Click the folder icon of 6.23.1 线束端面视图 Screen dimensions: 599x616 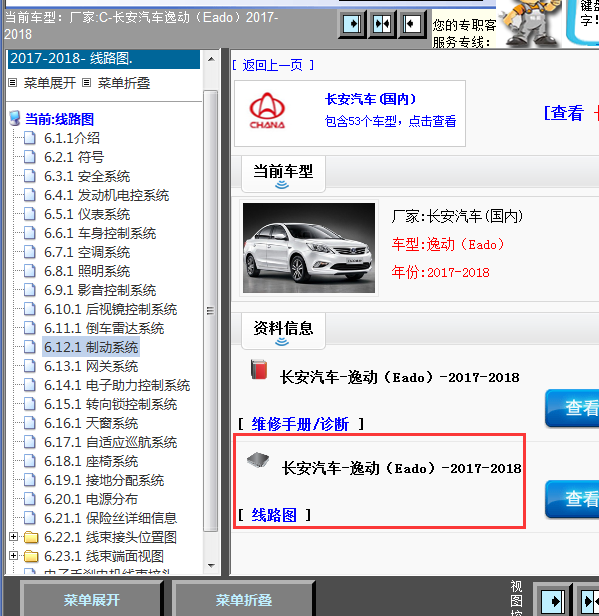(x=31, y=556)
